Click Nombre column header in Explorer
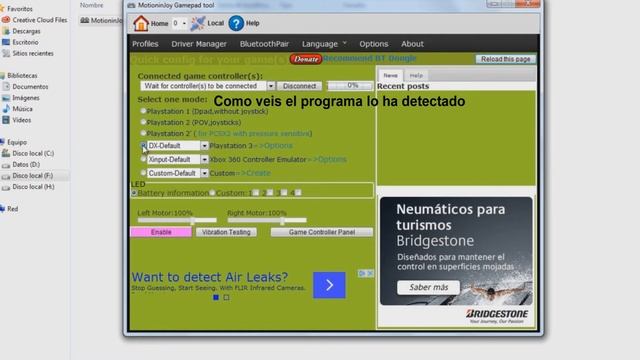The image size is (640, 360). point(91,5)
